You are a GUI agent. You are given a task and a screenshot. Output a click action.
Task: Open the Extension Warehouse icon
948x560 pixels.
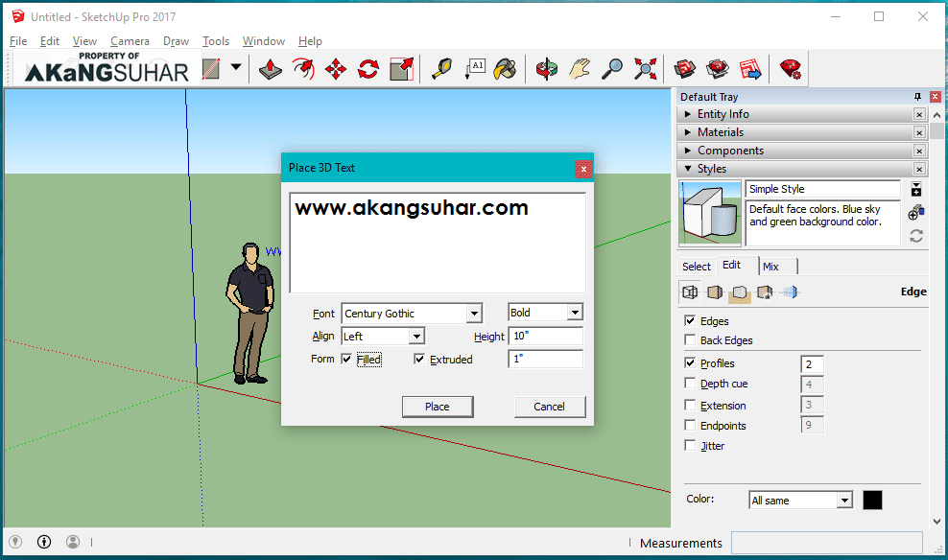(718, 69)
